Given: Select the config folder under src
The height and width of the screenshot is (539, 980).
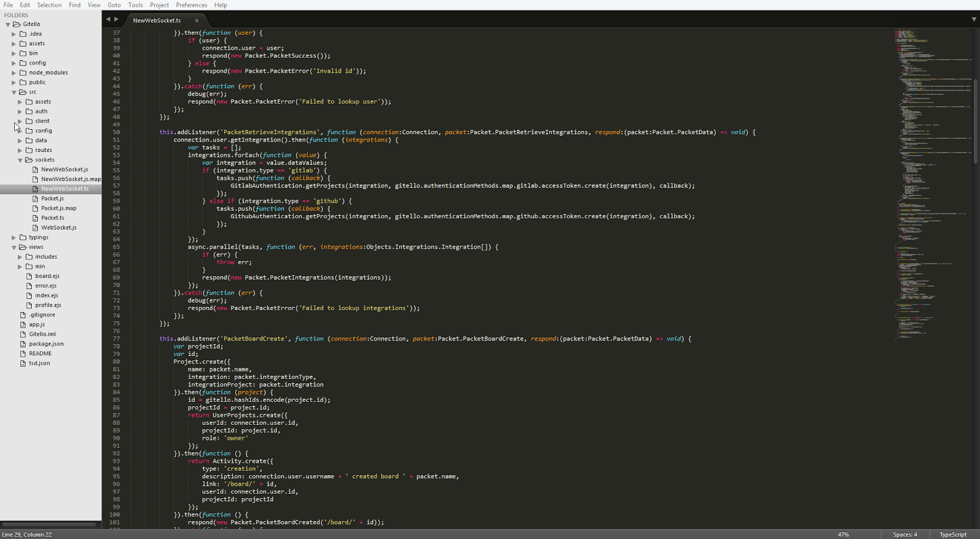Looking at the screenshot, I should point(43,131).
